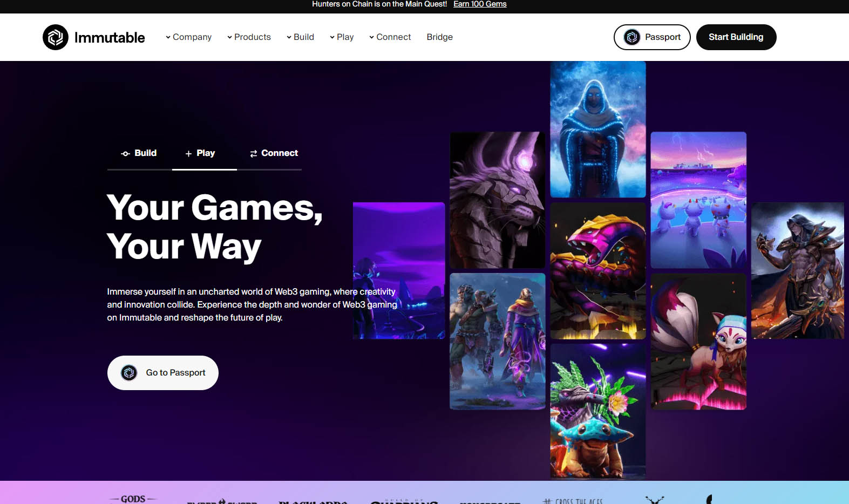Click the Immutable logo icon in header

(x=56, y=37)
